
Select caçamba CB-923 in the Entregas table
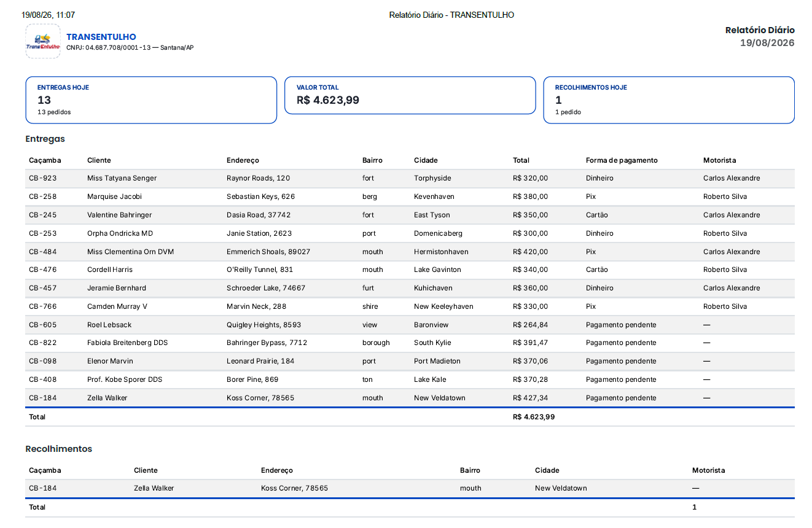click(x=43, y=178)
